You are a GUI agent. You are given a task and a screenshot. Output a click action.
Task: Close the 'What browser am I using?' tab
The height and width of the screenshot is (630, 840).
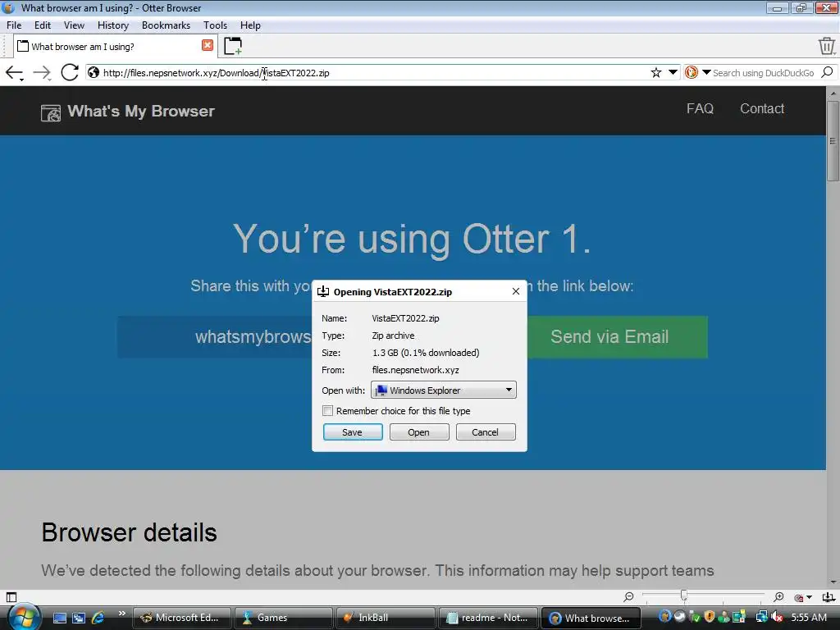208,46
